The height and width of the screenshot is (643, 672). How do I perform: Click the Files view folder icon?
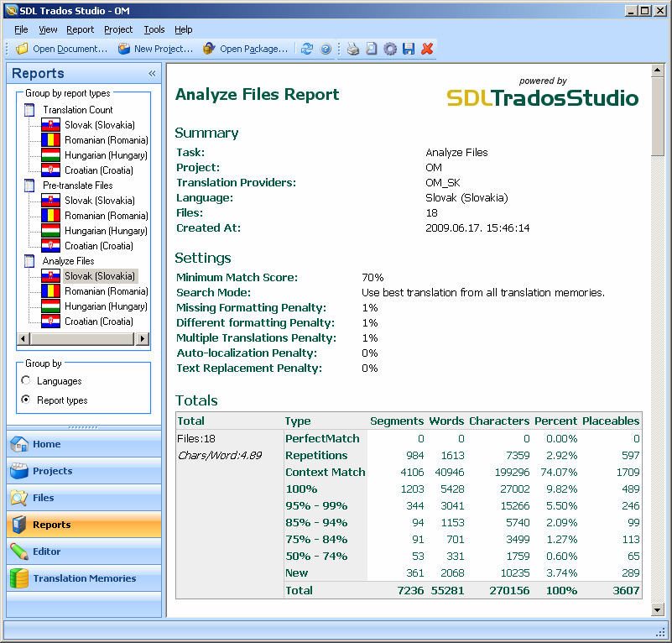(19, 498)
